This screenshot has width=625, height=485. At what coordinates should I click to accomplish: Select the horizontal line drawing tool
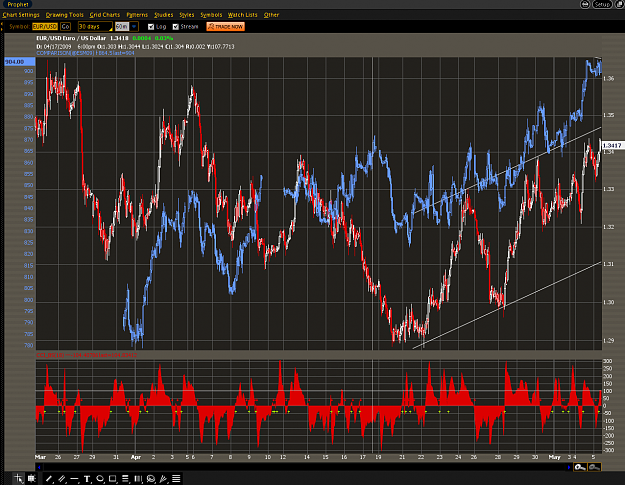(x=75, y=479)
